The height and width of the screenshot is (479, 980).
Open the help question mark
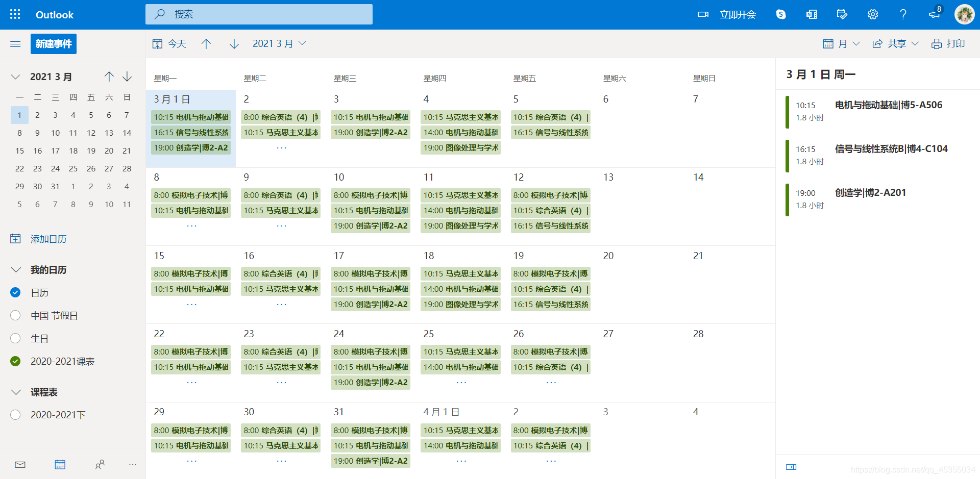point(903,14)
